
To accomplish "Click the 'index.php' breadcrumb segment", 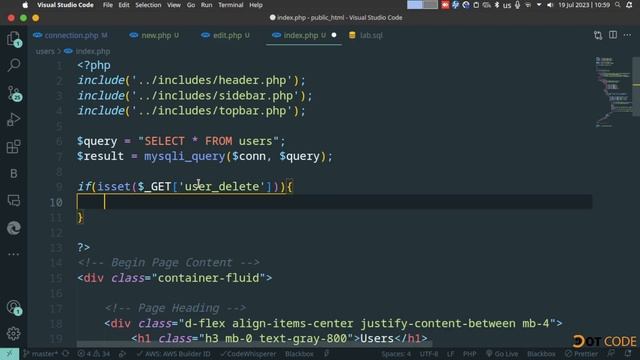I will point(93,51).
